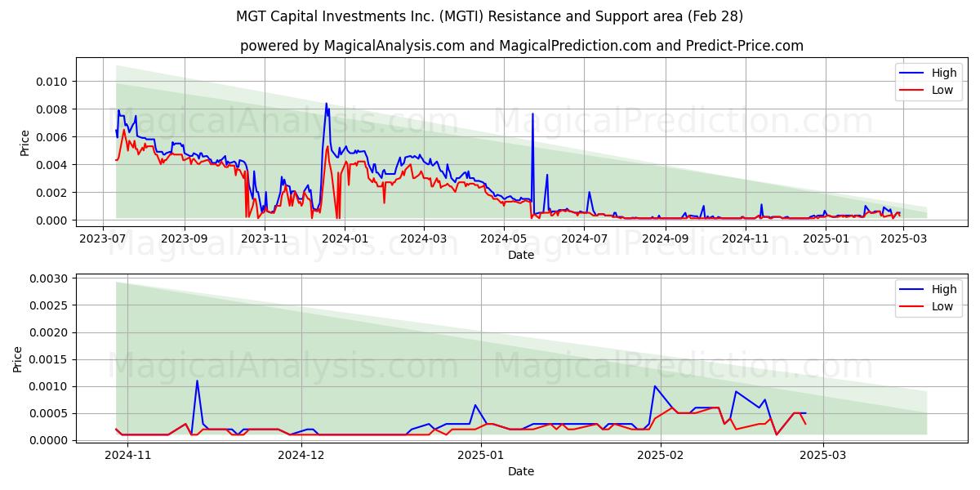Click the lower chart 2025-01 tick label
980x490 pixels.
tap(481, 455)
